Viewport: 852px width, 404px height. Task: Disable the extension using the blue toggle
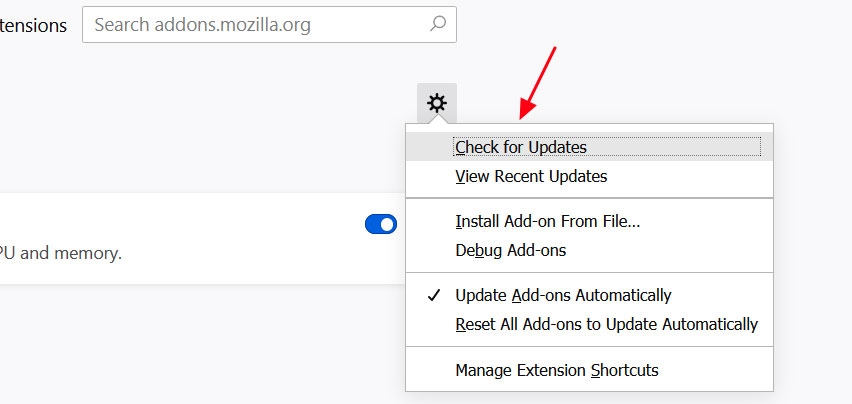[x=381, y=224]
